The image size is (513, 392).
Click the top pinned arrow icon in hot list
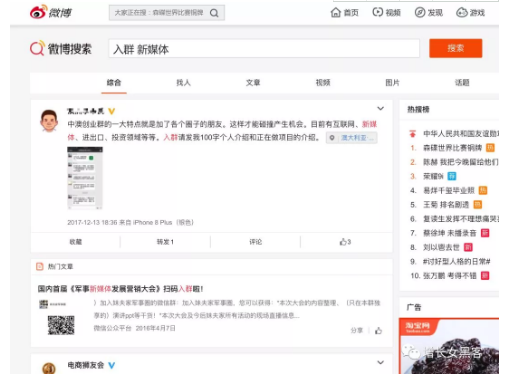413,134
